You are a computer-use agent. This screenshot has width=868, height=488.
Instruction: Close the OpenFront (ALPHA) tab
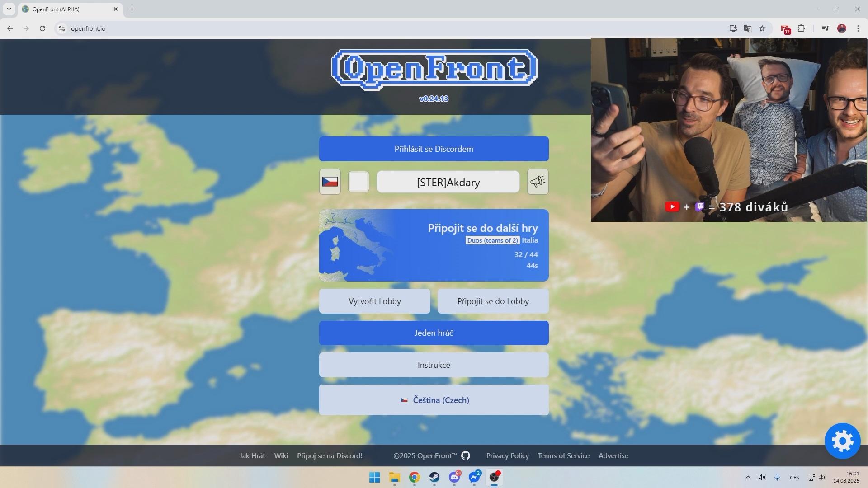click(x=116, y=9)
